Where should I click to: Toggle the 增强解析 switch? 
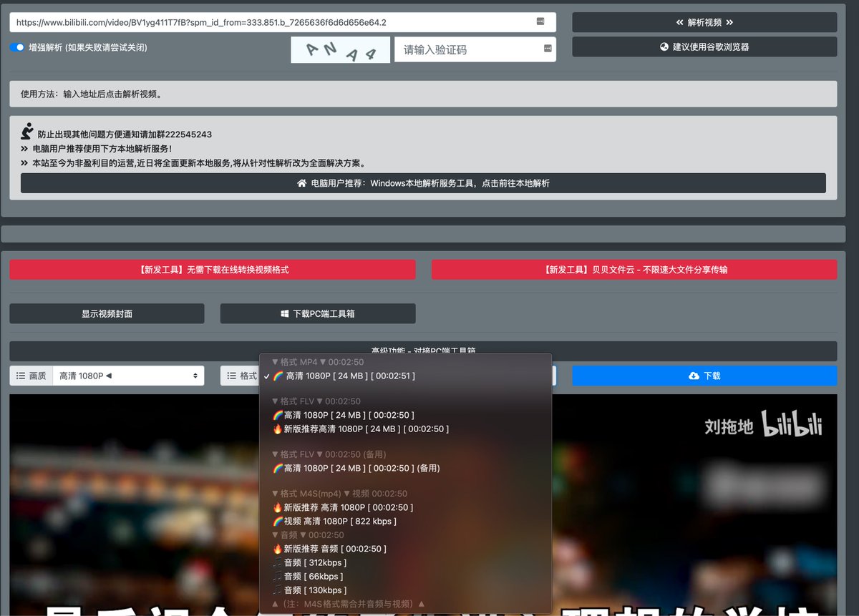click(x=17, y=47)
